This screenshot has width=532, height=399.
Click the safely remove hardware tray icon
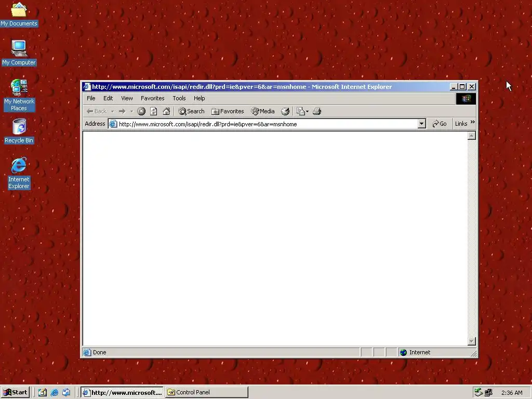(478, 393)
